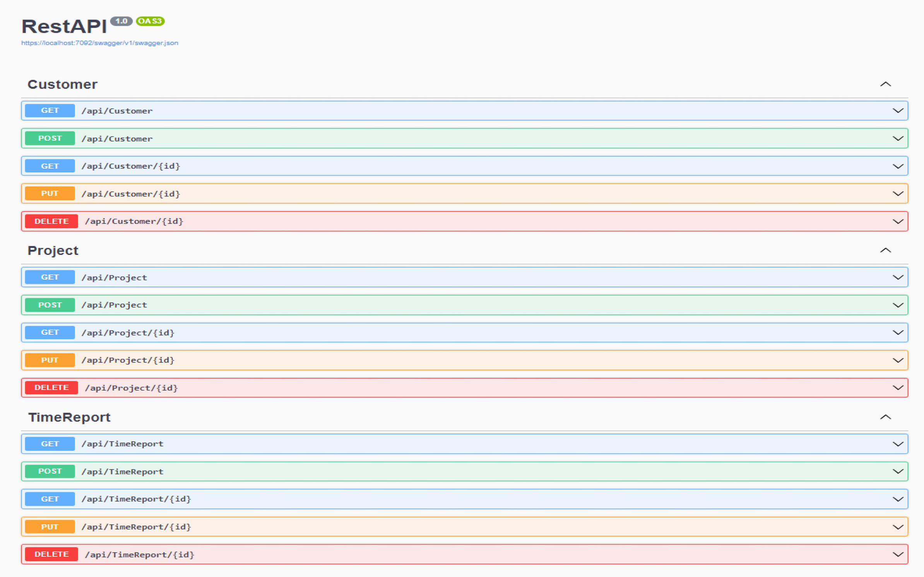The height and width of the screenshot is (577, 924).
Task: Click the DELETE badge for /api/Project/{id}
Action: click(51, 388)
